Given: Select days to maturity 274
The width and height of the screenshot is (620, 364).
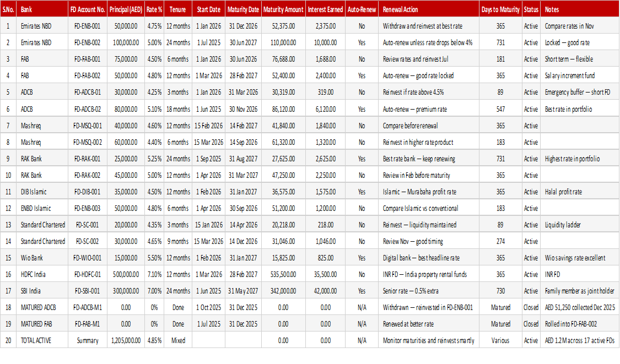Looking at the screenshot, I should pos(500,242).
